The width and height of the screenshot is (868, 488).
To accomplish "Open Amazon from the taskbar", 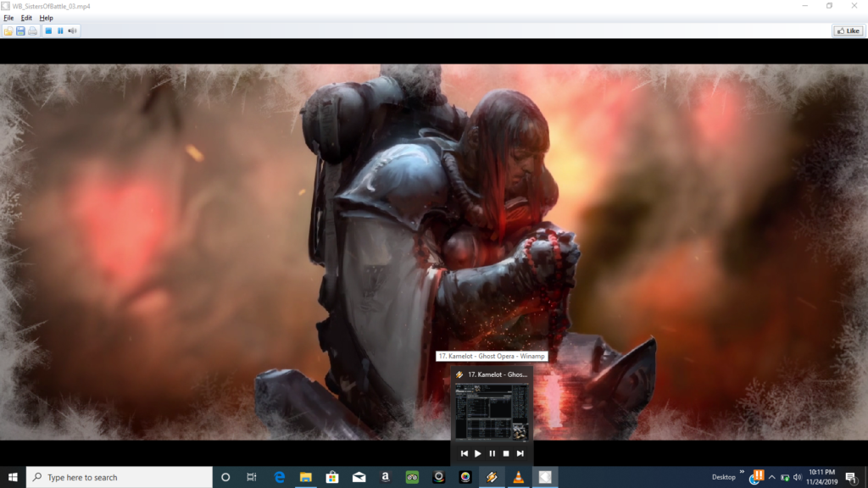I will (386, 477).
